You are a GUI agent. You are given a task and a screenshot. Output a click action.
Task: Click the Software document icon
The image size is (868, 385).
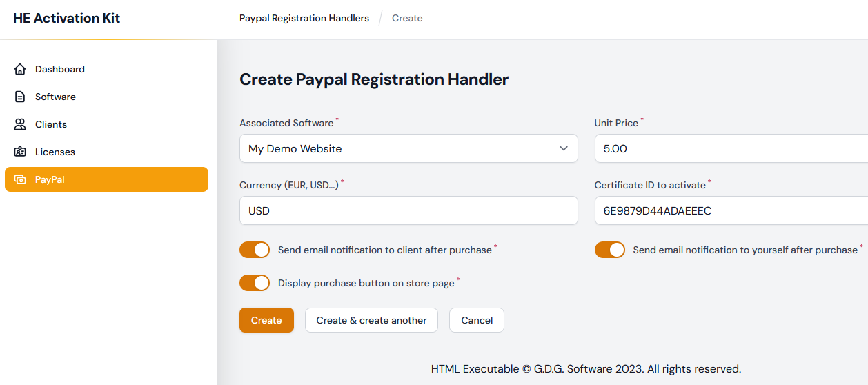[20, 97]
